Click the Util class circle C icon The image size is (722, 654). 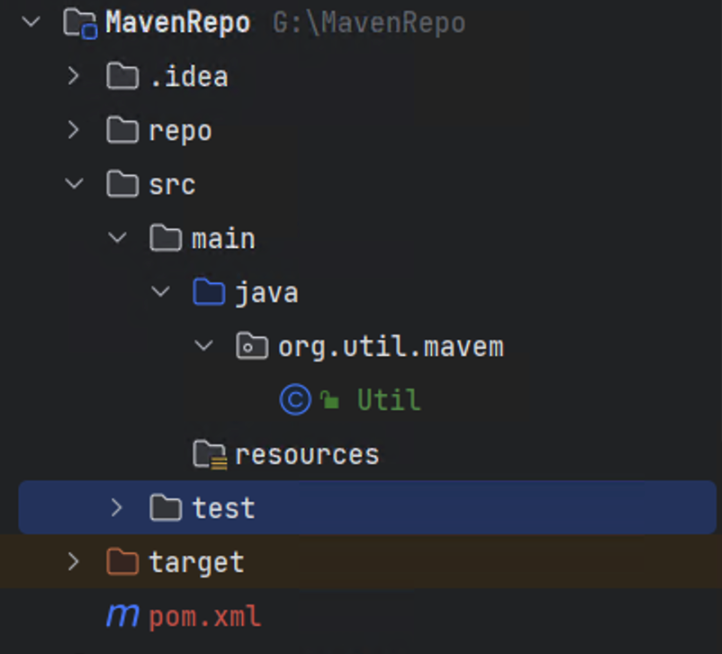click(x=295, y=399)
